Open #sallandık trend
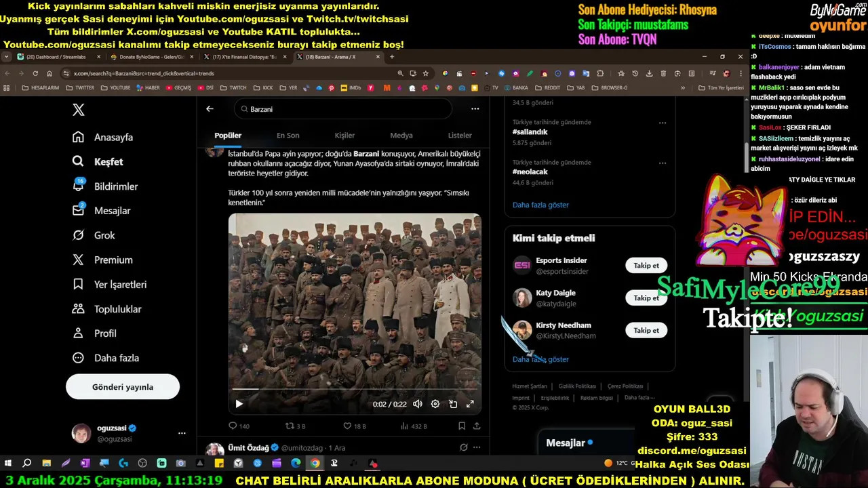This screenshot has height=488, width=868. (530, 132)
